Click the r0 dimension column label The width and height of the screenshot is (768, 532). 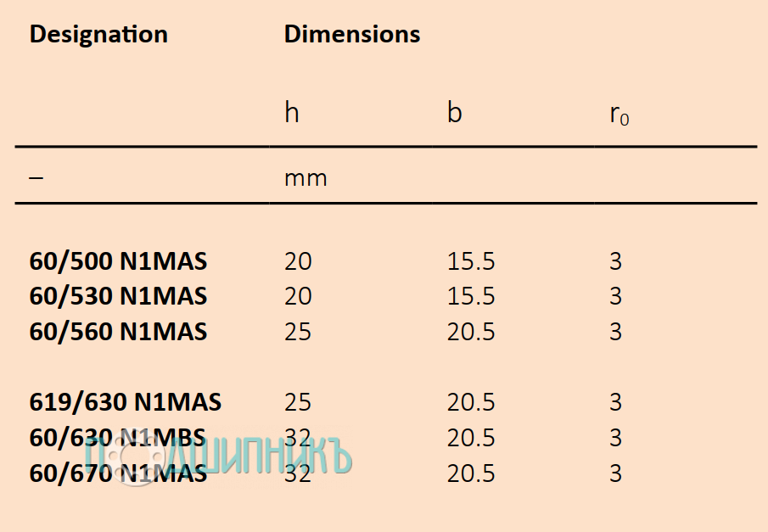(619, 115)
